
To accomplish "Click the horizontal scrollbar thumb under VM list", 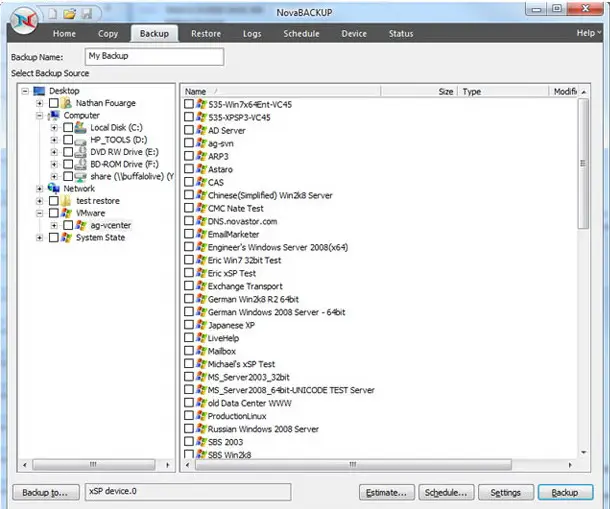I will click(x=353, y=465).
